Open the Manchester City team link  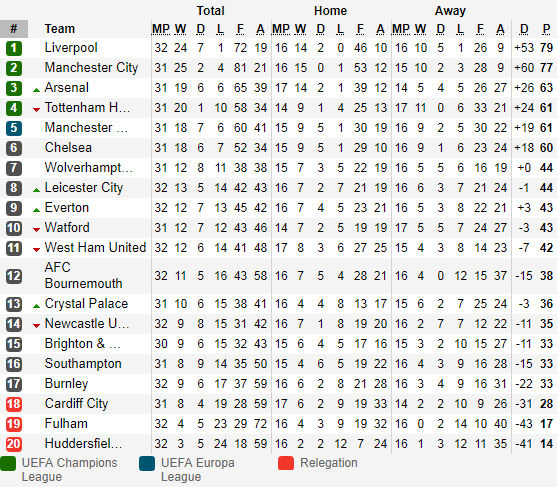click(x=91, y=68)
